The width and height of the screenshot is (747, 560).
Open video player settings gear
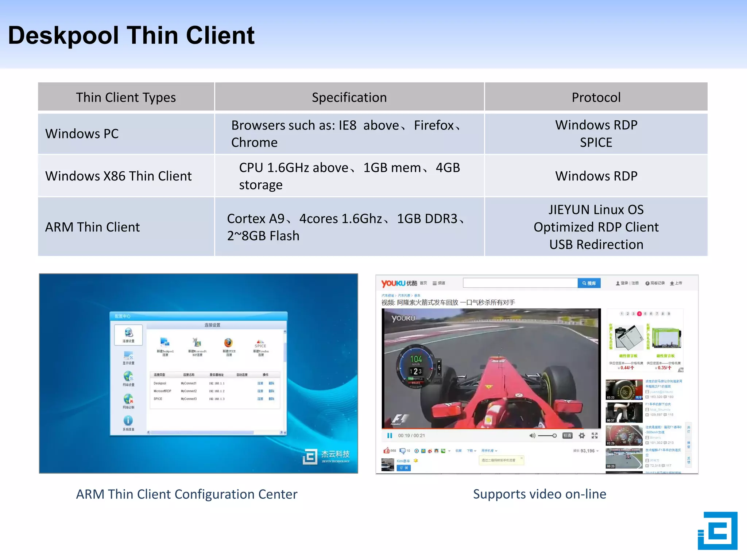(x=582, y=435)
